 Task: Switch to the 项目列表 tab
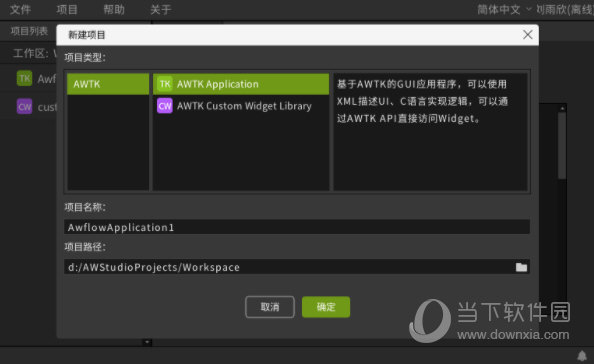[29, 31]
